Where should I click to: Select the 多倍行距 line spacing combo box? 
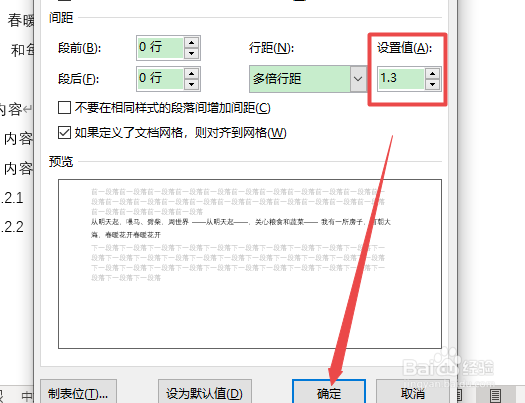coord(308,79)
